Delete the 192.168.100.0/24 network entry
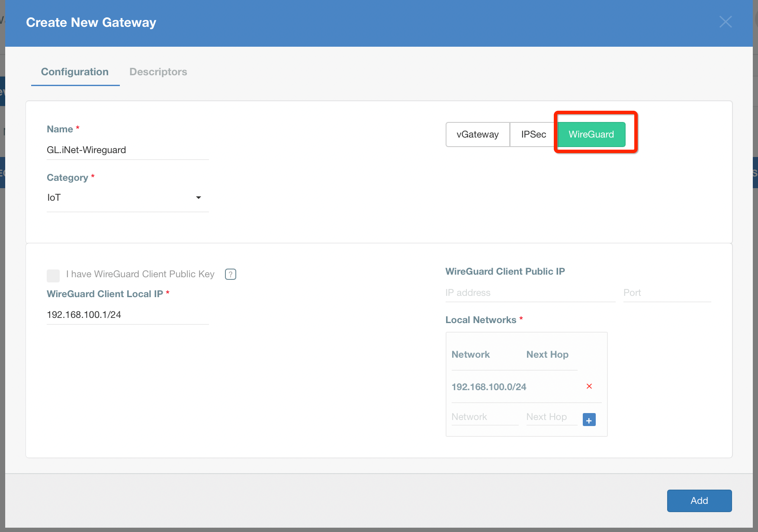Screen dimensions: 758x532 (589, 386)
